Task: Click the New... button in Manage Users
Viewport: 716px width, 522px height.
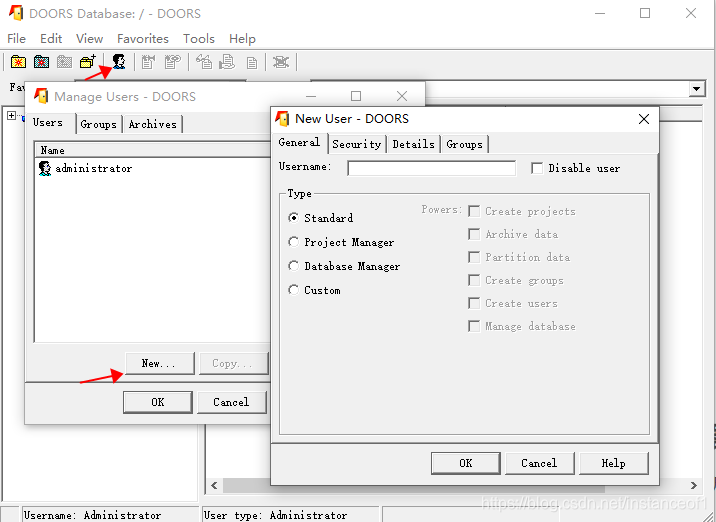Action: 158,363
